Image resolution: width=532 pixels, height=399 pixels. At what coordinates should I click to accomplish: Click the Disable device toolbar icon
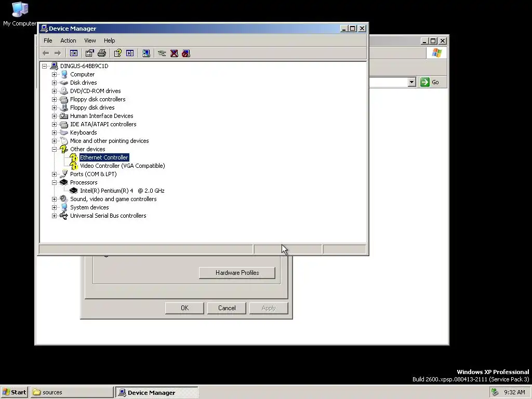186,54
